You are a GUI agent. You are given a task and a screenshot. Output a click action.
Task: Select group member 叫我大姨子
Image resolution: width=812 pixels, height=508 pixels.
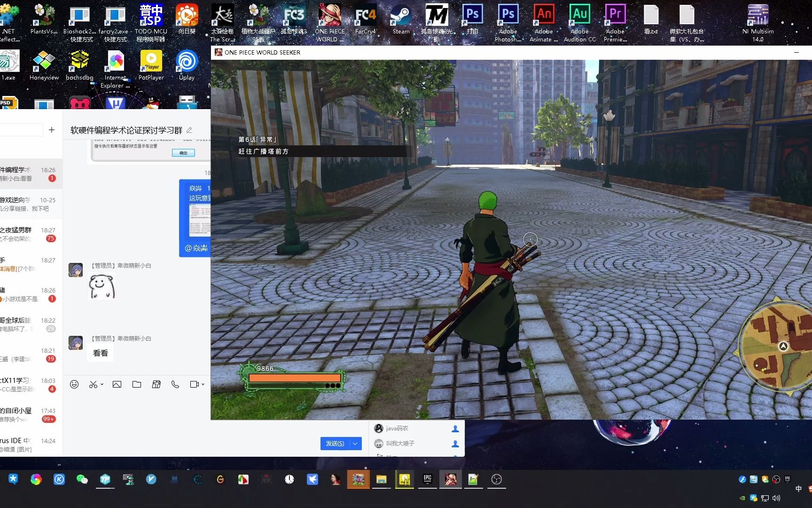417,444
